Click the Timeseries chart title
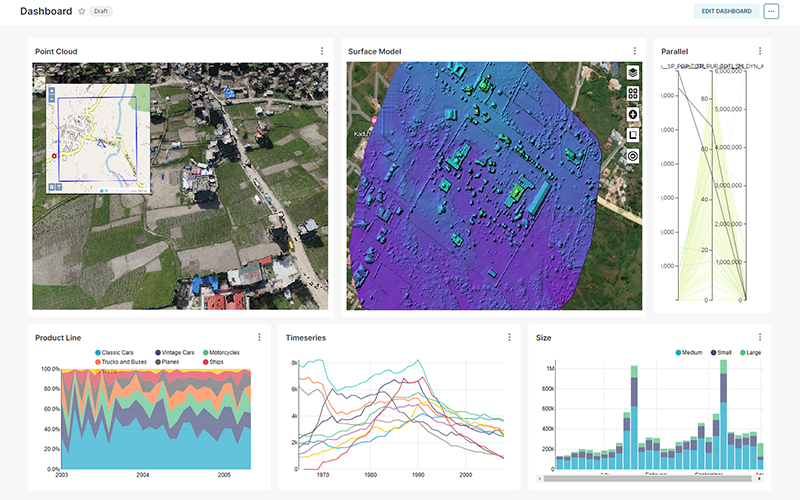 click(306, 338)
